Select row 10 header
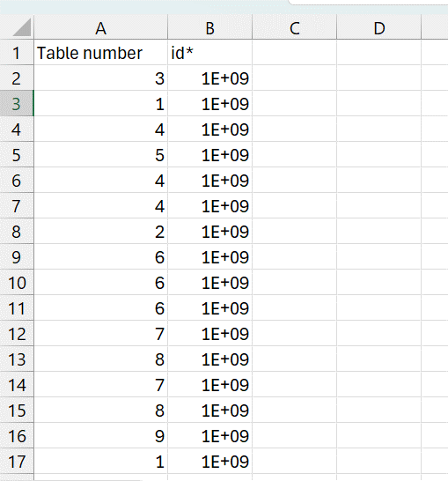Screen dimensions: 448x481 pos(17,283)
